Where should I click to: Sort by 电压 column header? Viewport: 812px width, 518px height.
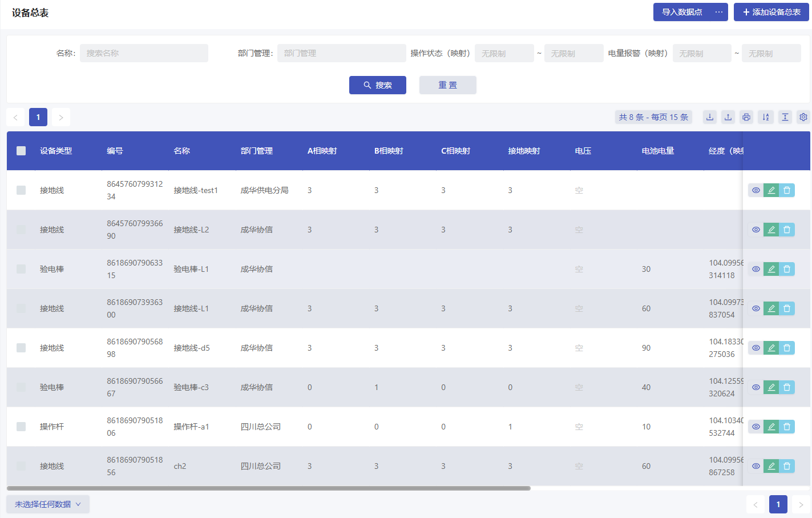(583, 151)
